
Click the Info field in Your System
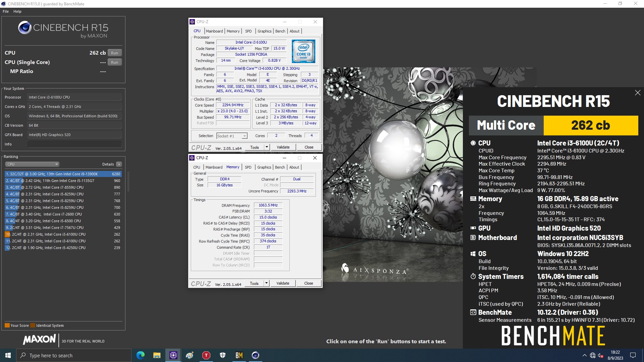[x=74, y=144]
